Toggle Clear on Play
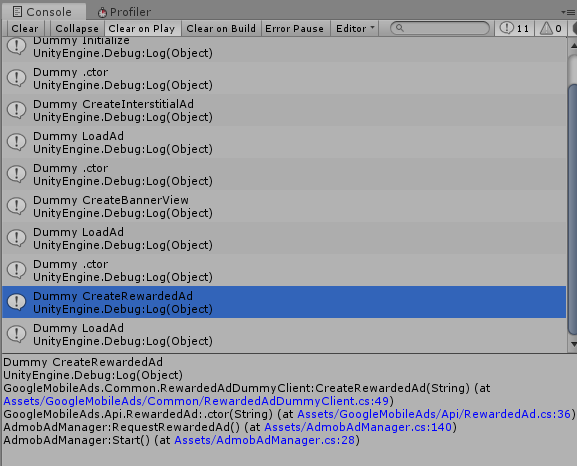Viewport: 577px width, 466px height. point(142,28)
